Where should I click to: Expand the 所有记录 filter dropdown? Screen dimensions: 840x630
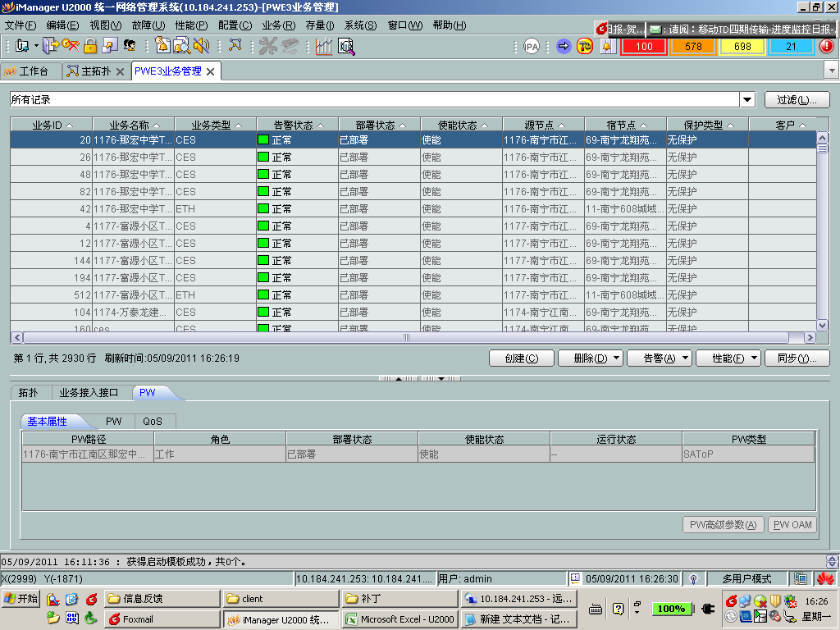(747, 100)
